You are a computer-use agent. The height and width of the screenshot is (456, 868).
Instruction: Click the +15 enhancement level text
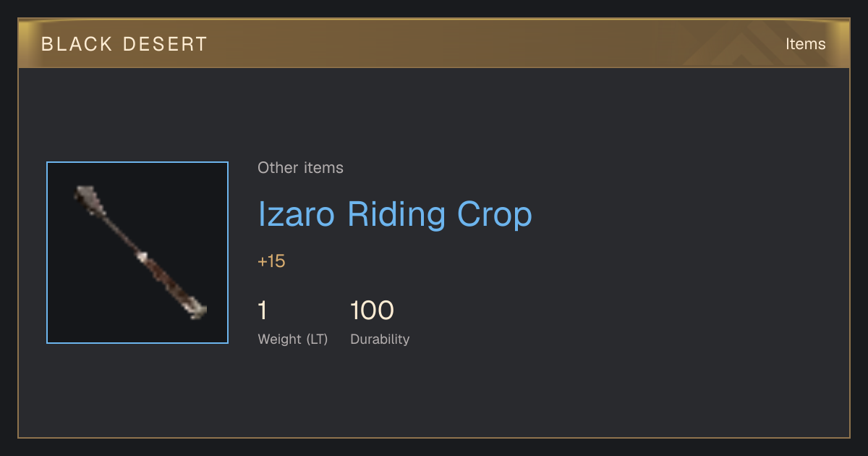pyautogui.click(x=271, y=261)
